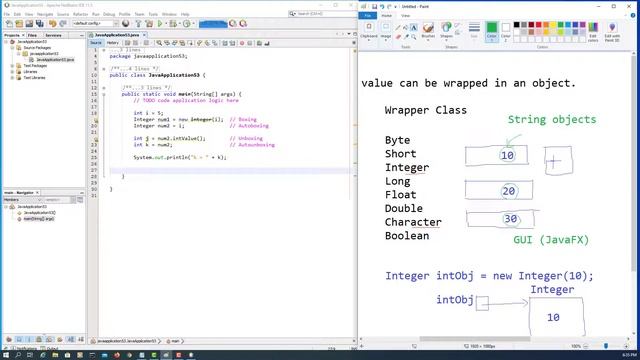Switch to the Files tab in NetBeans
The width and height of the screenshot is (640, 360).
(x=32, y=36)
